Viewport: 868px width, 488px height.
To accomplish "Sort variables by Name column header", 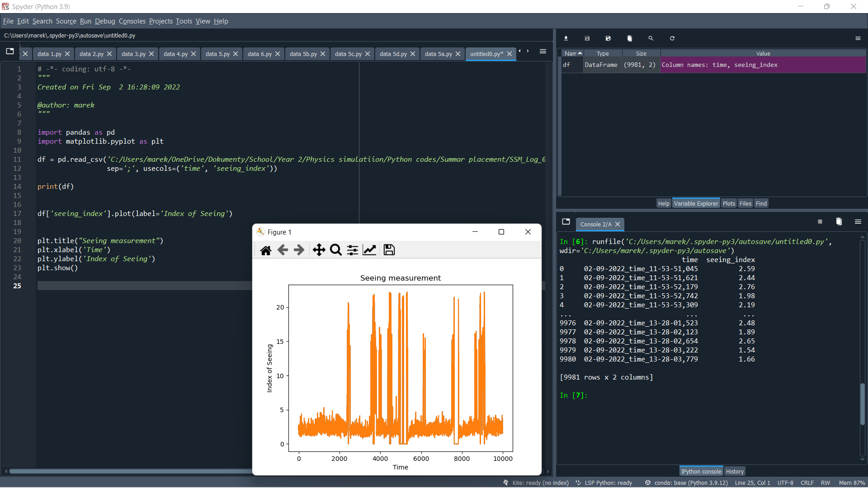I will [x=572, y=54].
